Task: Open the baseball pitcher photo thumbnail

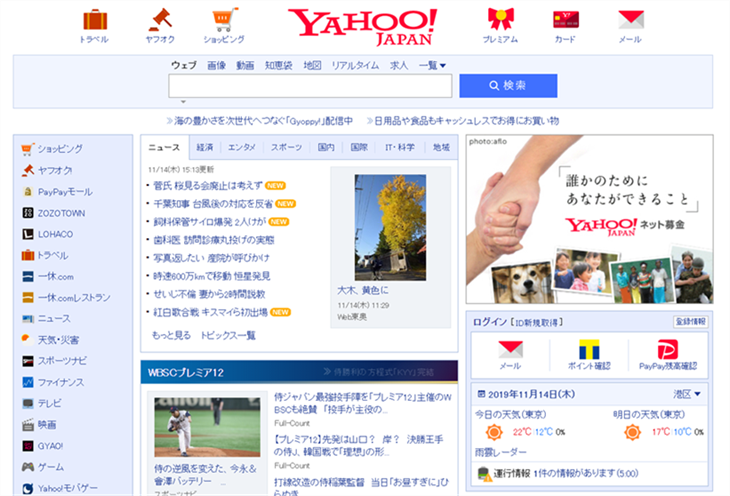Action: (x=207, y=427)
